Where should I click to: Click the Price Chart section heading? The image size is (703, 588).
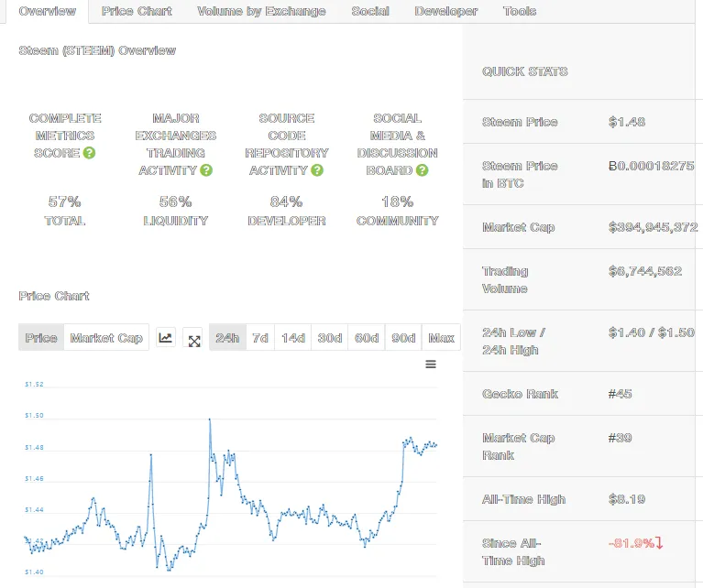pyautogui.click(x=54, y=296)
